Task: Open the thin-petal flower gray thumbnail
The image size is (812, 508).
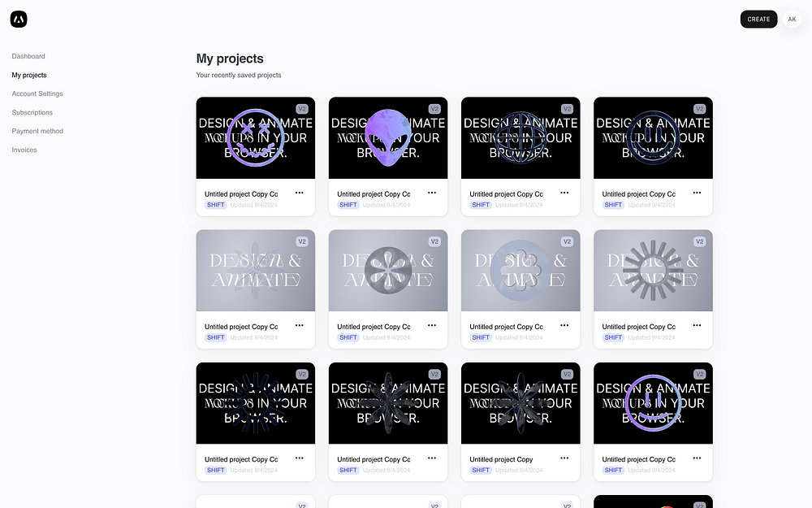Action: [x=255, y=271]
